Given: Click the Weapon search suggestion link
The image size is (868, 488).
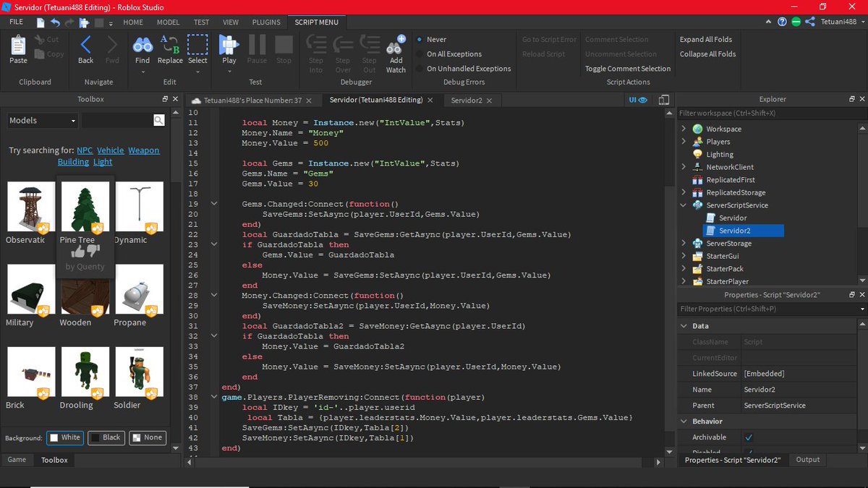Looking at the screenshot, I should tap(144, 150).
